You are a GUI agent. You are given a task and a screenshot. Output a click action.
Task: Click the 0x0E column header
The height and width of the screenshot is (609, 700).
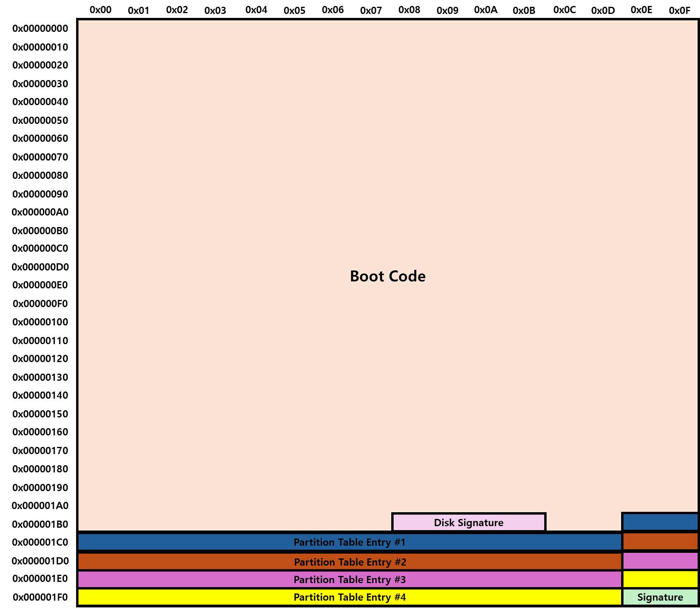pyautogui.click(x=641, y=10)
